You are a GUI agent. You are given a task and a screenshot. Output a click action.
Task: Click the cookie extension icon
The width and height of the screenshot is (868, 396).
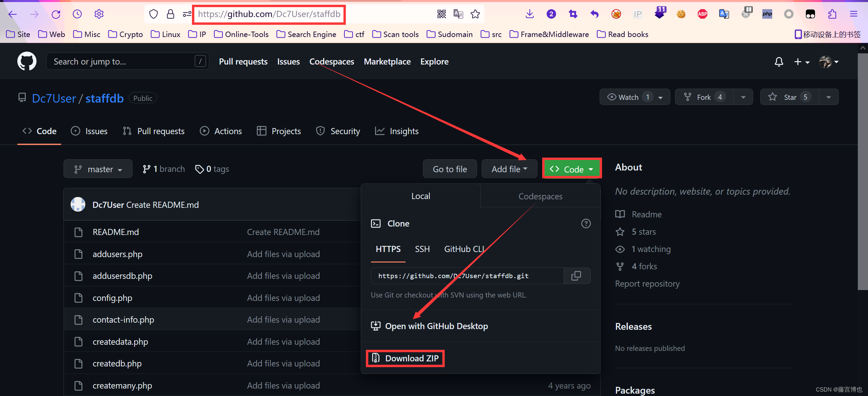click(x=681, y=14)
